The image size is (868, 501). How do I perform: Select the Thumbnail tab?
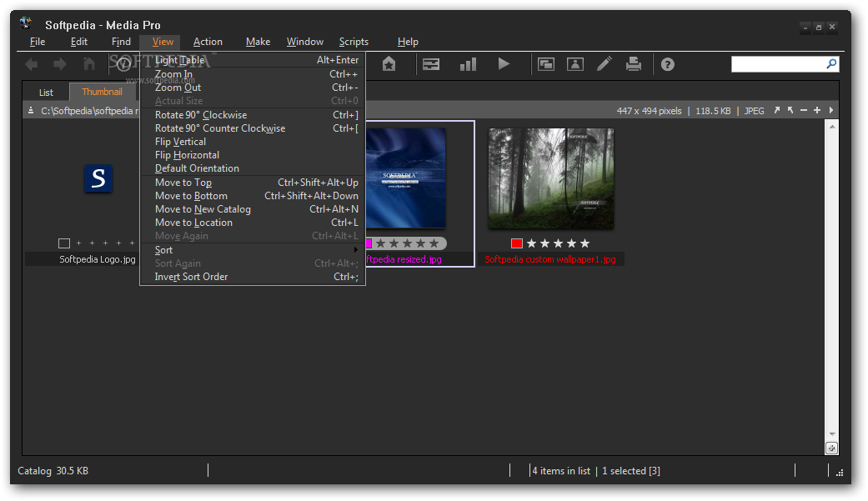(x=102, y=92)
